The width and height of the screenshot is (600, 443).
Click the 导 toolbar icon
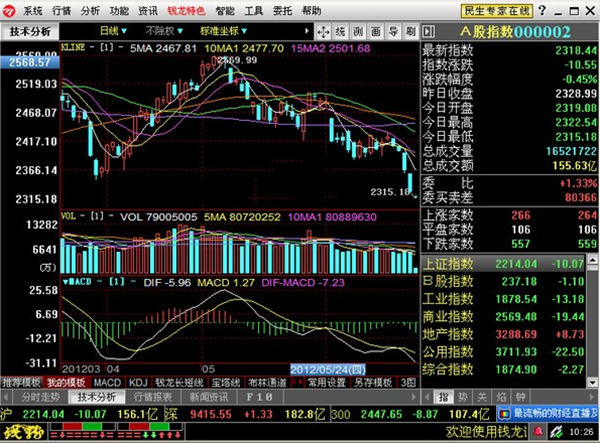click(x=393, y=32)
